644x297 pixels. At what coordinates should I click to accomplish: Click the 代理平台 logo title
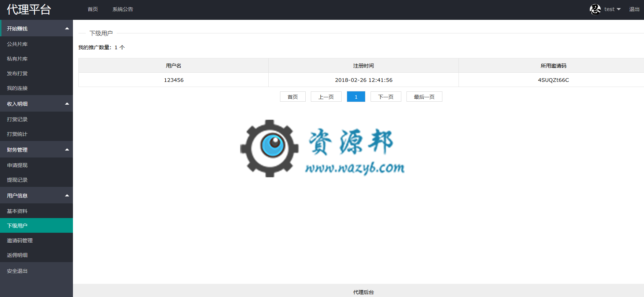click(x=29, y=10)
